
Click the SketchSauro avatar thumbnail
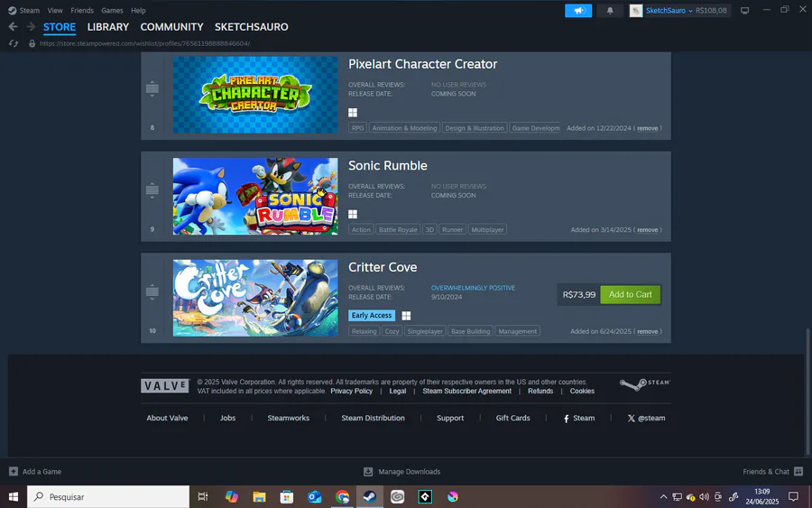pyautogui.click(x=636, y=10)
